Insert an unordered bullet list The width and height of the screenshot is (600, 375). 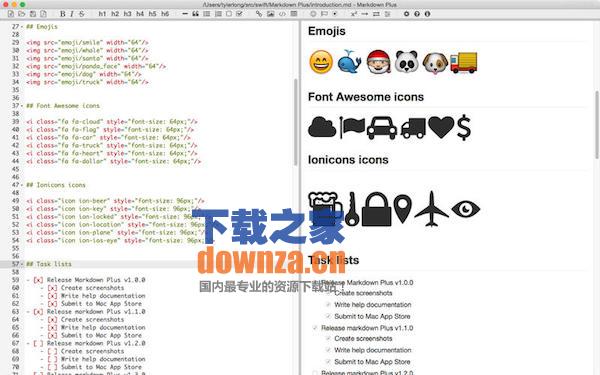point(207,14)
